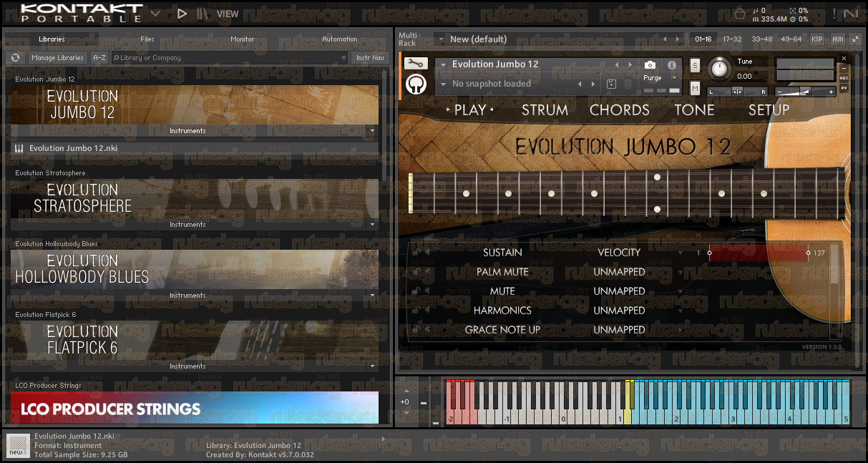Expand Evolution Jumbo 12 instrument name dropdown
This screenshot has height=463, width=868.
443,64
